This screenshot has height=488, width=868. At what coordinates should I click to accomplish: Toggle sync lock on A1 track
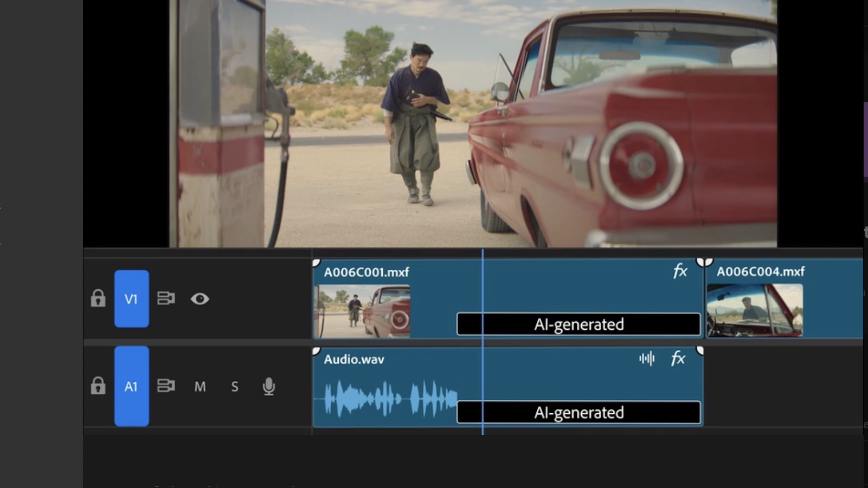tap(166, 386)
